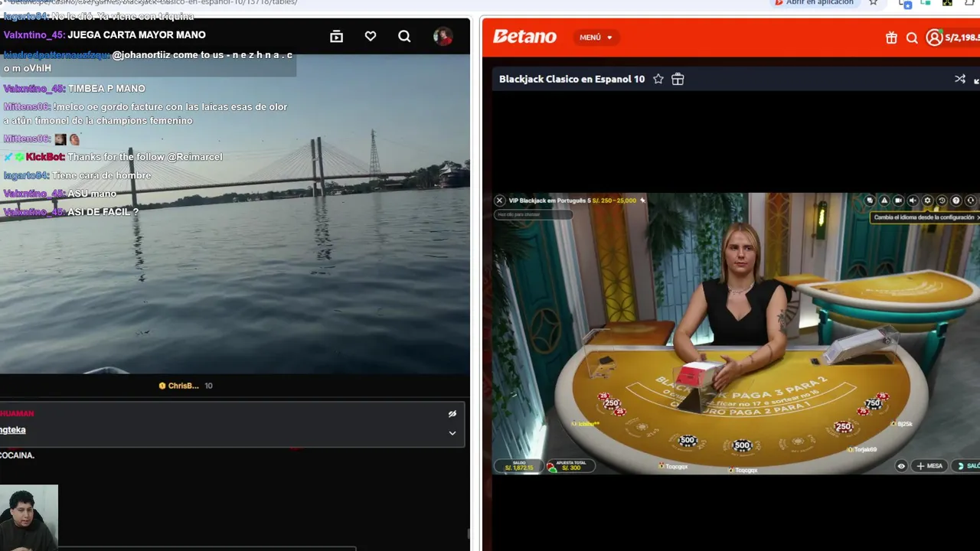Select the 500 chip on left seat

tap(688, 440)
